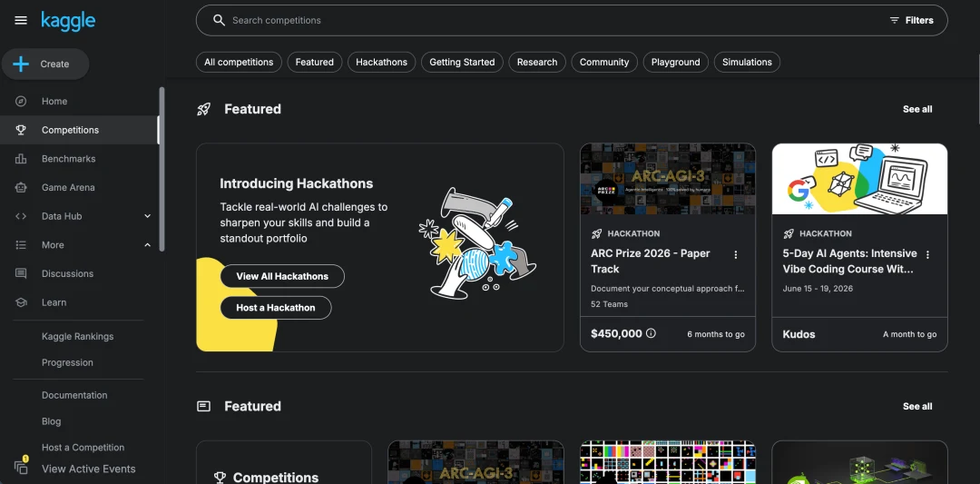The width and height of the screenshot is (980, 484).
Task: Open ARC Prize 2026 - Paper Track title
Action: click(x=650, y=262)
